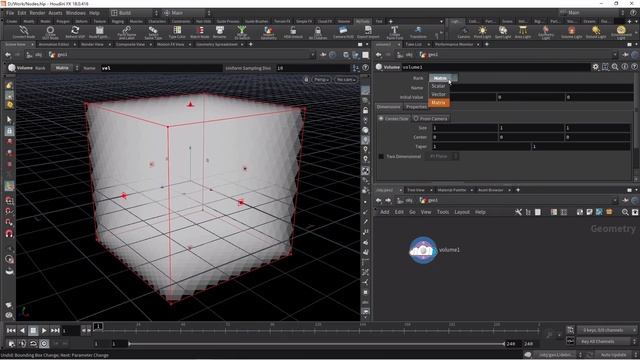This screenshot has height=360, width=640.
Task: Jump to first frame button
Action: point(11,330)
